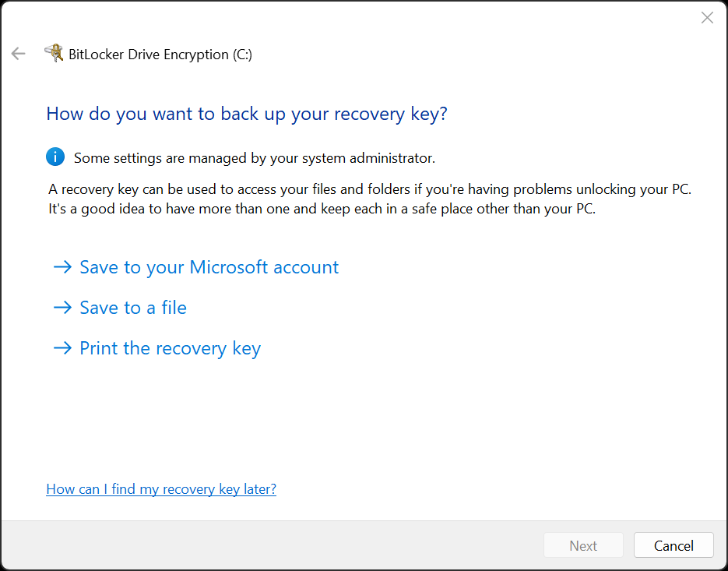
Task: Click the disabled Next button
Action: coord(583,545)
